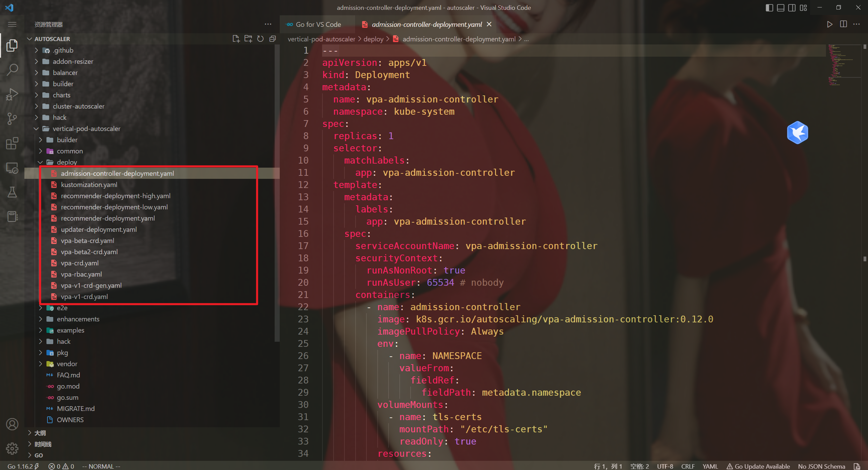Open editor more actions ellipsis
868x470 pixels.
tap(856, 24)
